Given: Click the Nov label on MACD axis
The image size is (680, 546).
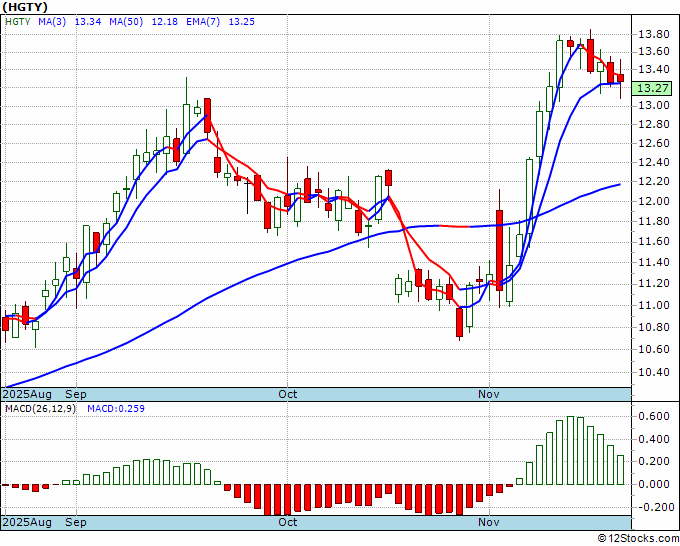Looking at the screenshot, I should coord(489,522).
